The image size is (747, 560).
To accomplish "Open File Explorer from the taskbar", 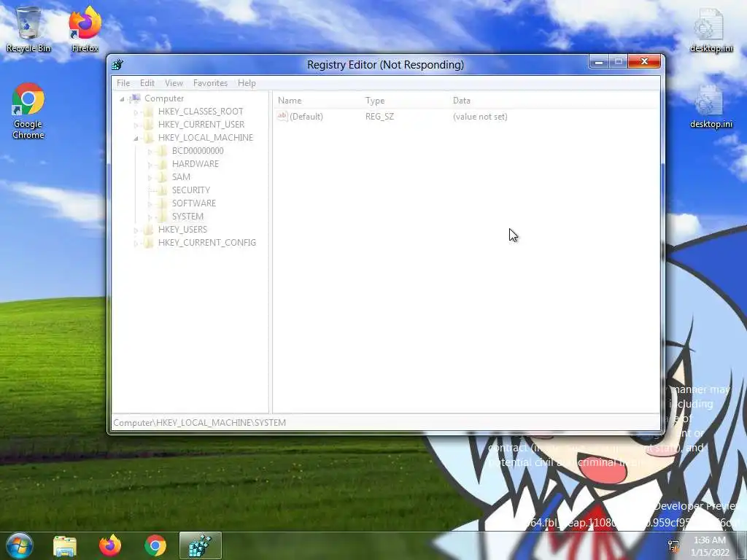I will click(65, 545).
